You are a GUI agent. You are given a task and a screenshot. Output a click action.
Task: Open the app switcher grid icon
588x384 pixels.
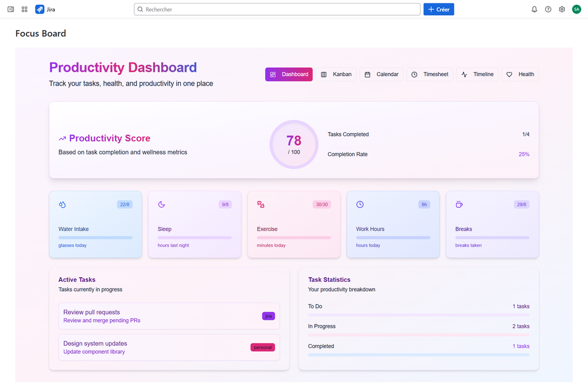(x=24, y=9)
